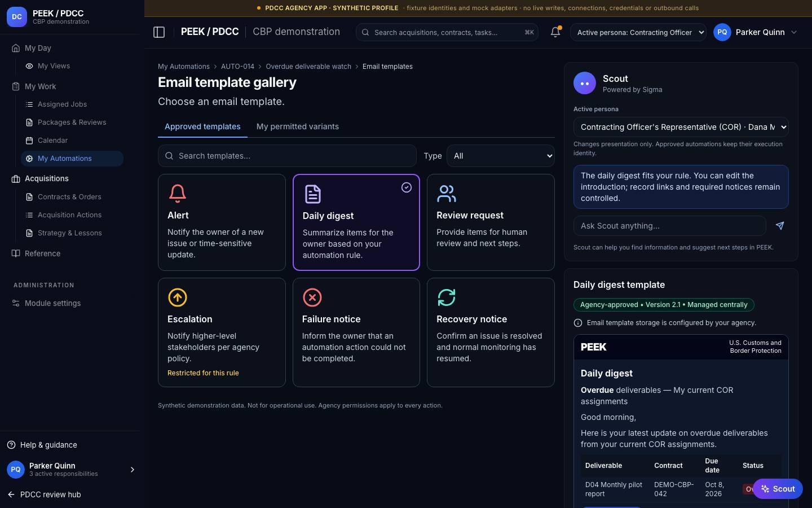Viewport: 812px width, 508px height.
Task: Click the Ask Scout anything input
Action: coord(669,226)
